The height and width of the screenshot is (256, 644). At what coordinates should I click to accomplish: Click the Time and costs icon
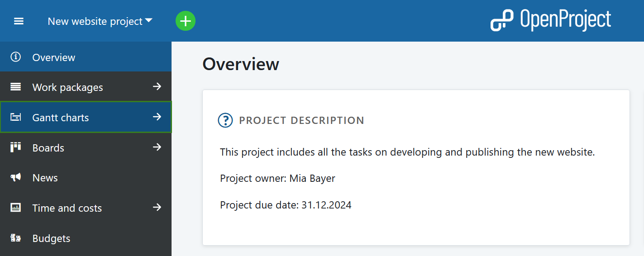16,208
